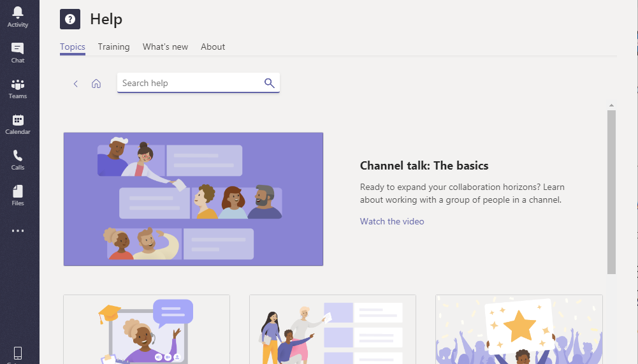Screen dimensions: 638x364
Task: Switch to the Training tab
Action: pos(113,47)
